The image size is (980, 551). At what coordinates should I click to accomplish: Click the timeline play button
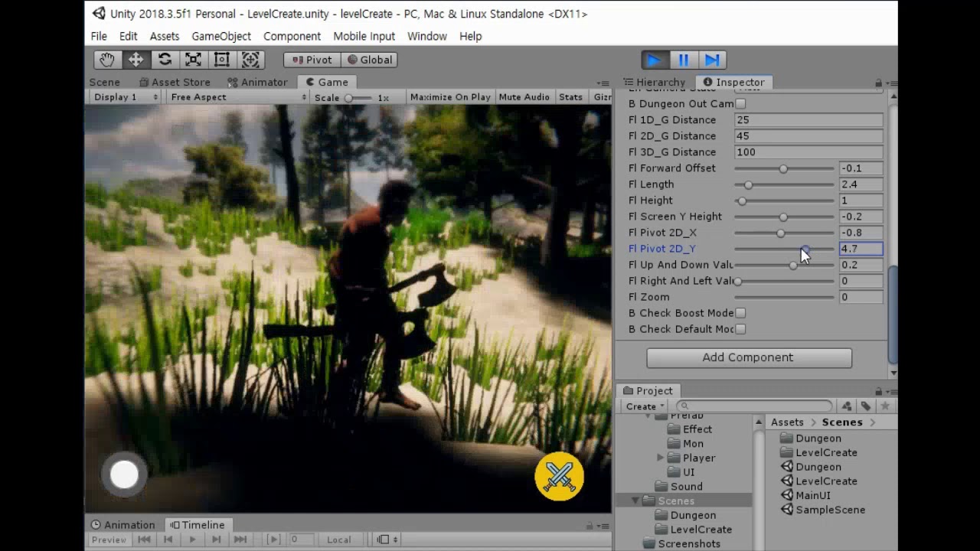[192, 540]
